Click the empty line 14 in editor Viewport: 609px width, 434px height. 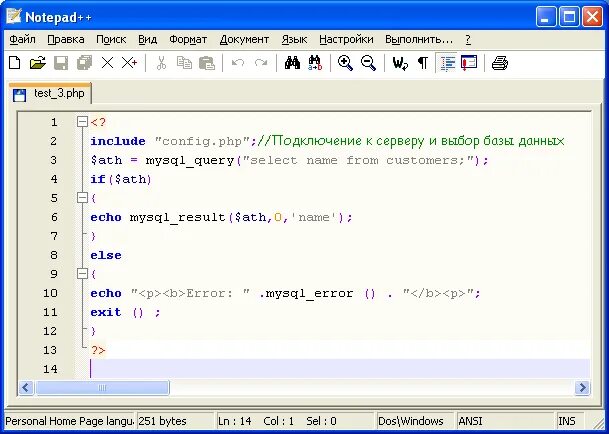point(340,369)
